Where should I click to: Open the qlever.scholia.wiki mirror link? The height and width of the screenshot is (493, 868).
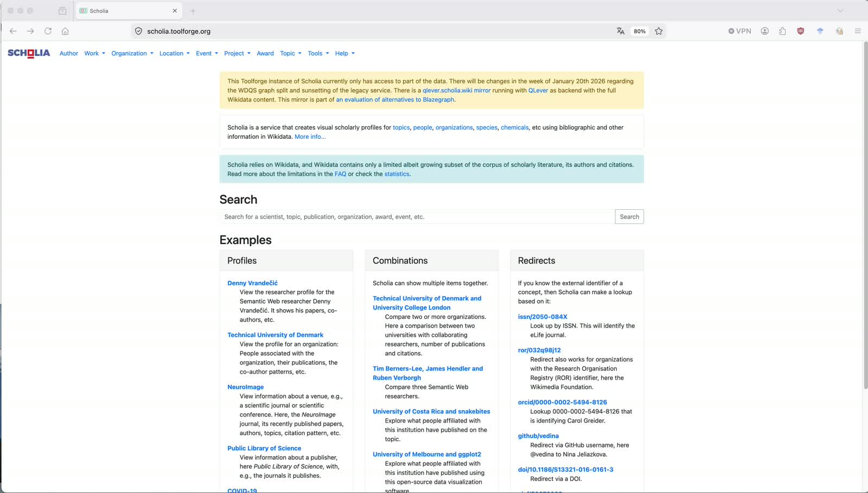coord(457,91)
